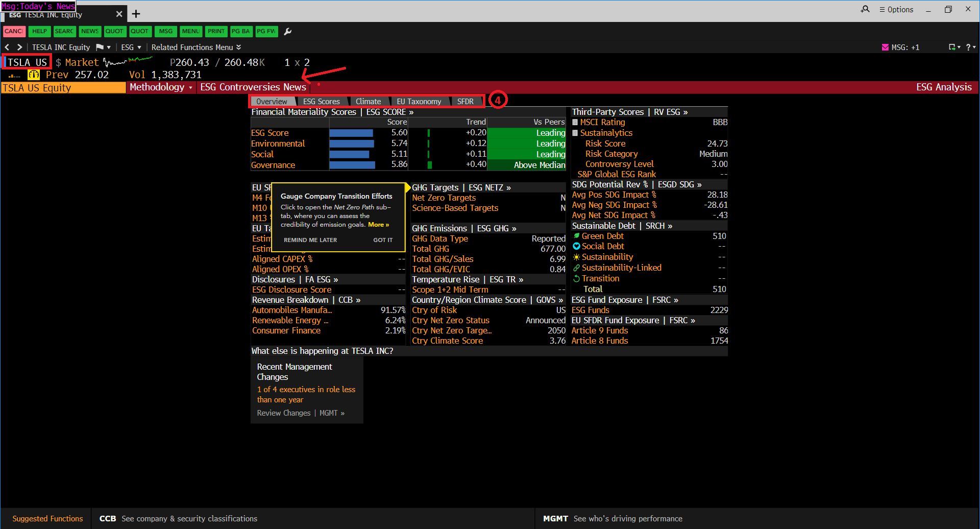
Task: Click the green MSG key
Action: [x=165, y=32]
